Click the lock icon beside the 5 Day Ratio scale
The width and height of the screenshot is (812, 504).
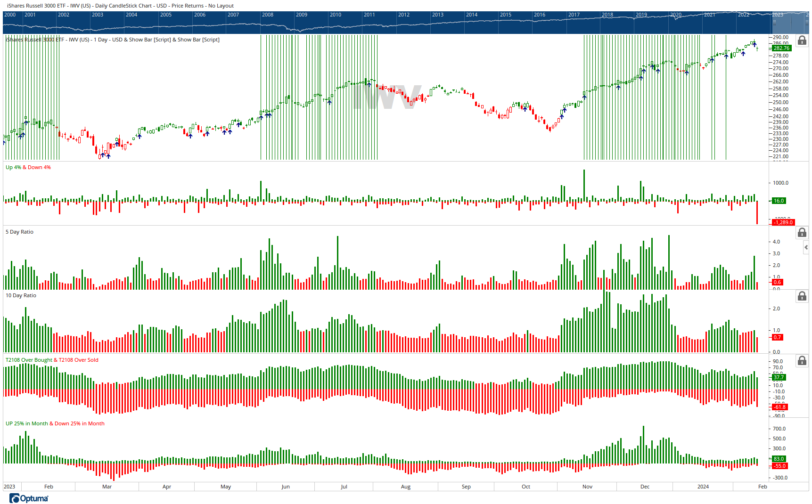(802, 233)
